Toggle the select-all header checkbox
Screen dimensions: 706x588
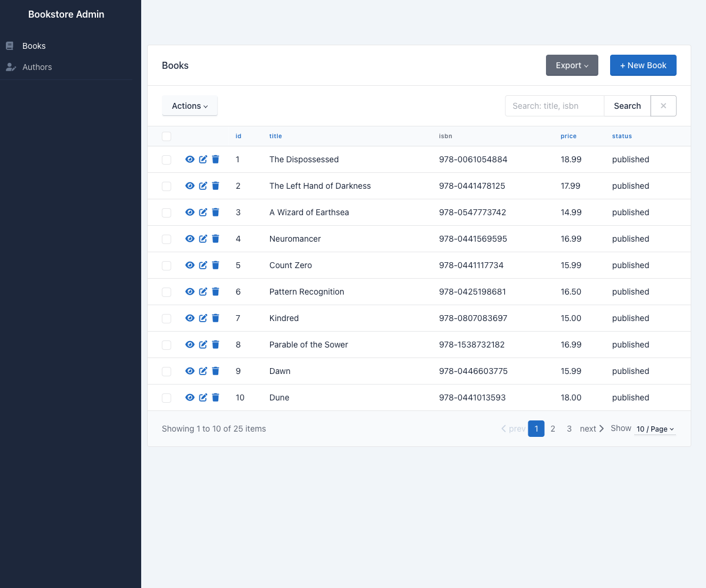166,136
